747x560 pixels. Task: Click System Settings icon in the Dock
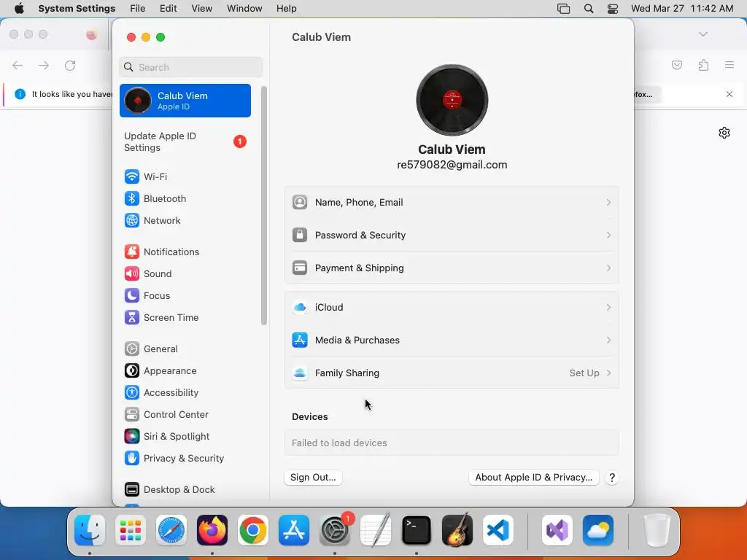pos(335,530)
